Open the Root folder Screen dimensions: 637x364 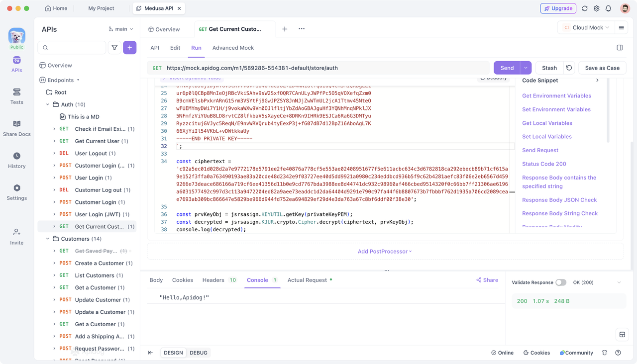[x=56, y=92]
